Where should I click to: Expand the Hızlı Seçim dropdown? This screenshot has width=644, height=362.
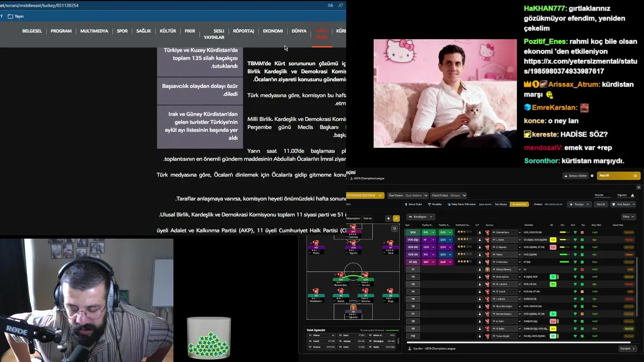623,204
